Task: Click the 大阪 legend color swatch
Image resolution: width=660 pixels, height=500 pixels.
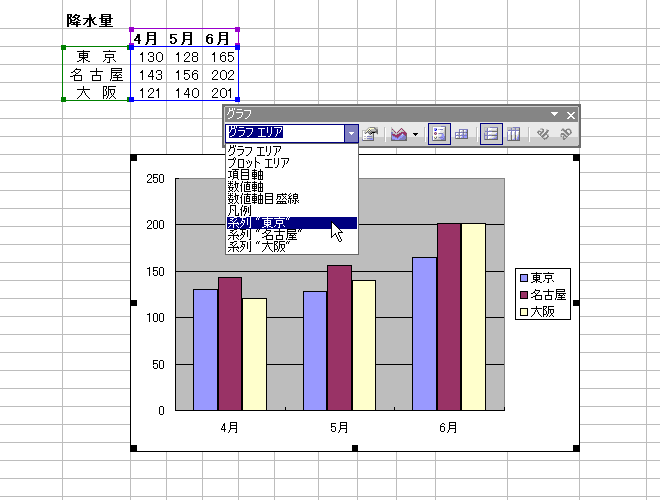Action: [x=524, y=312]
